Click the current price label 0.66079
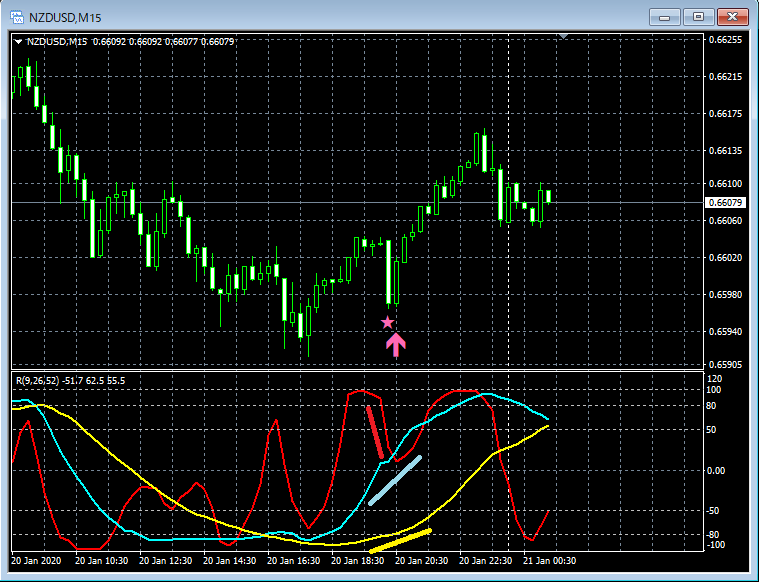The image size is (759, 582). [725, 202]
